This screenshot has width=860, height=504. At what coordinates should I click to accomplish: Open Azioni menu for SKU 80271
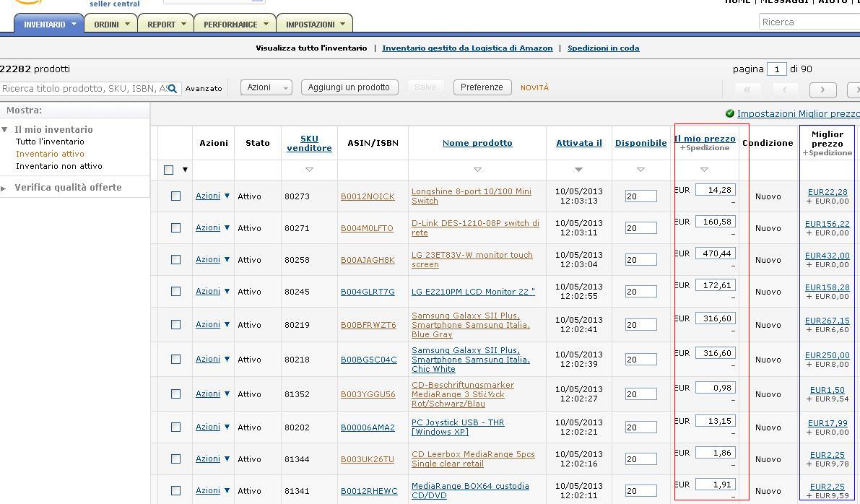coord(213,227)
